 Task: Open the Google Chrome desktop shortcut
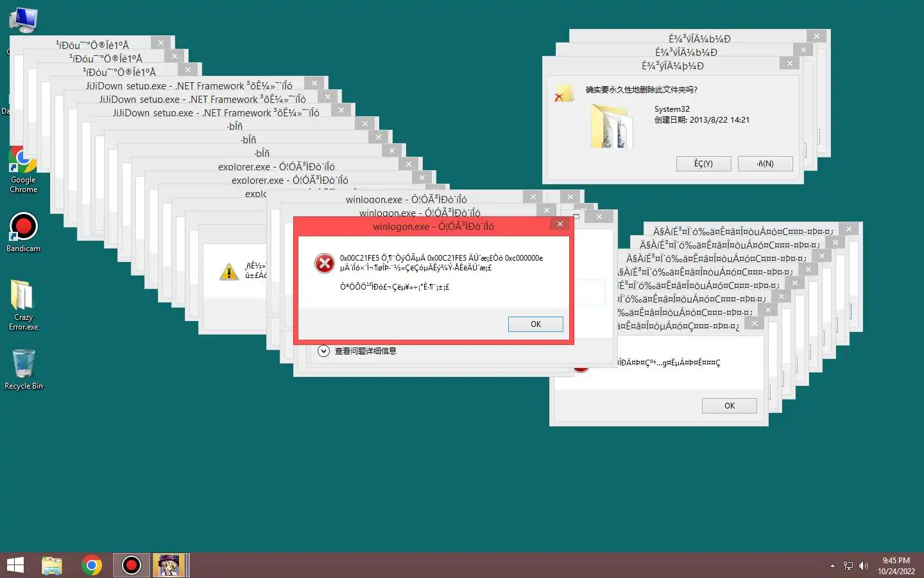click(x=23, y=170)
